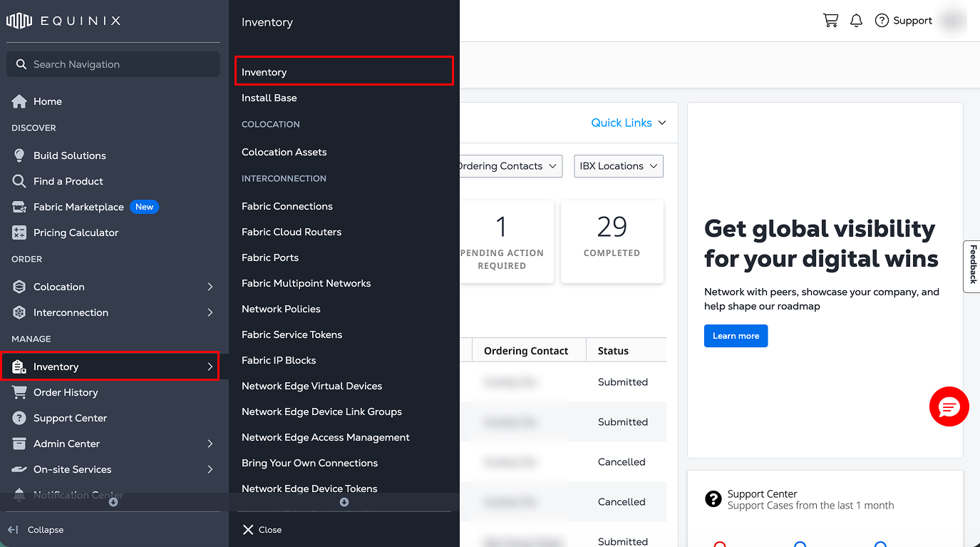This screenshot has height=547, width=980.
Task: Click the Inventory clipboard icon in sidebar
Action: coord(19,367)
